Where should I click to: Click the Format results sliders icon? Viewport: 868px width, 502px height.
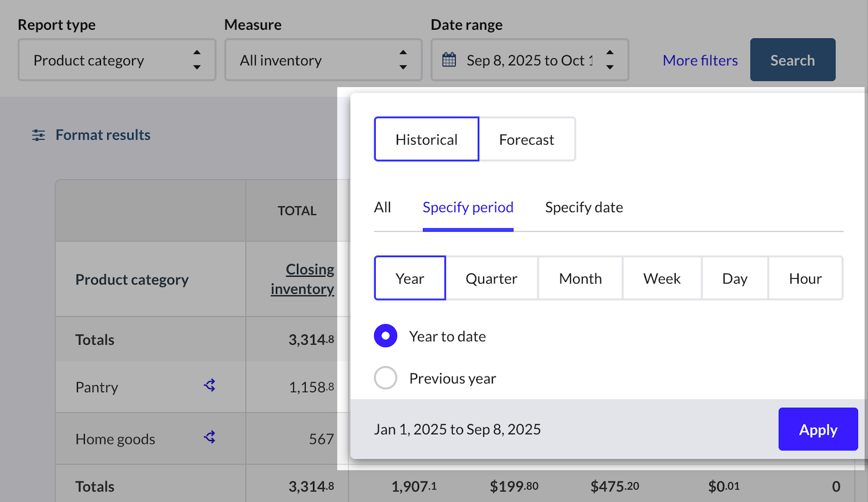point(38,135)
